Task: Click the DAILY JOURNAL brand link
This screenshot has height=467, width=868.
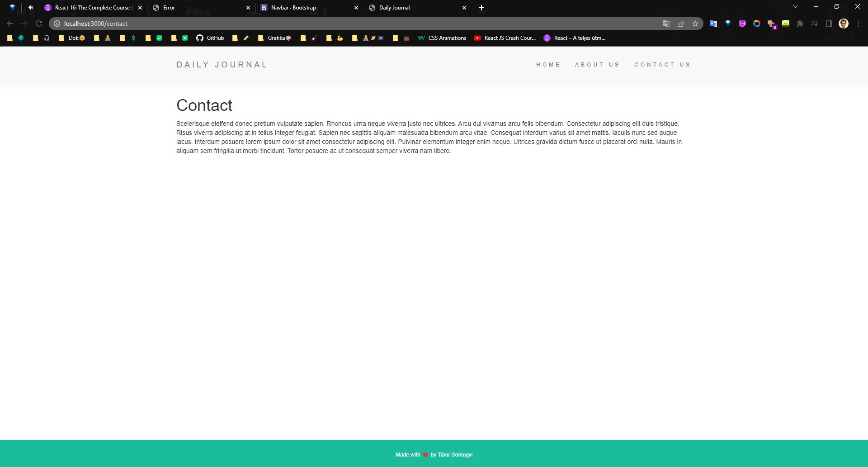Action: [222, 65]
